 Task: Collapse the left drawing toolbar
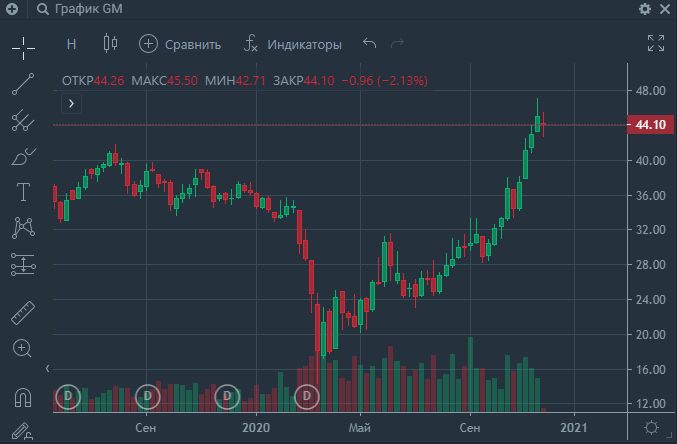(47, 368)
